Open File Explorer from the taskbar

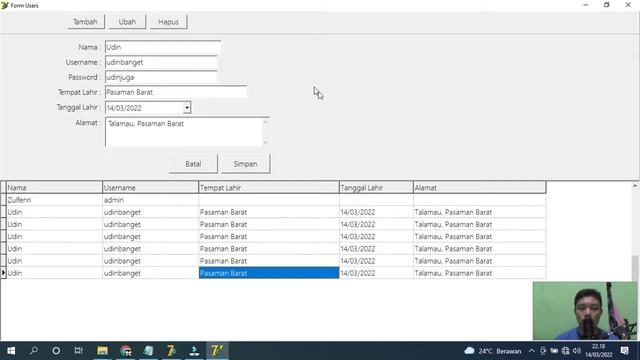point(102,351)
